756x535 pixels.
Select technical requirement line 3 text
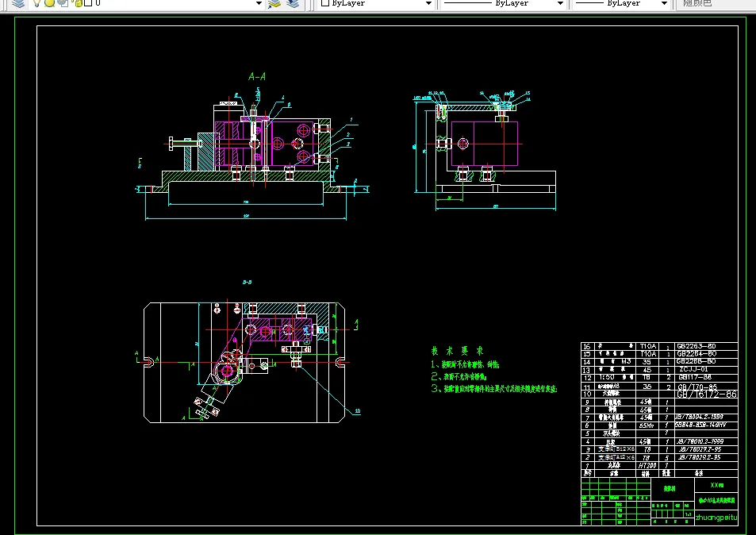point(494,388)
